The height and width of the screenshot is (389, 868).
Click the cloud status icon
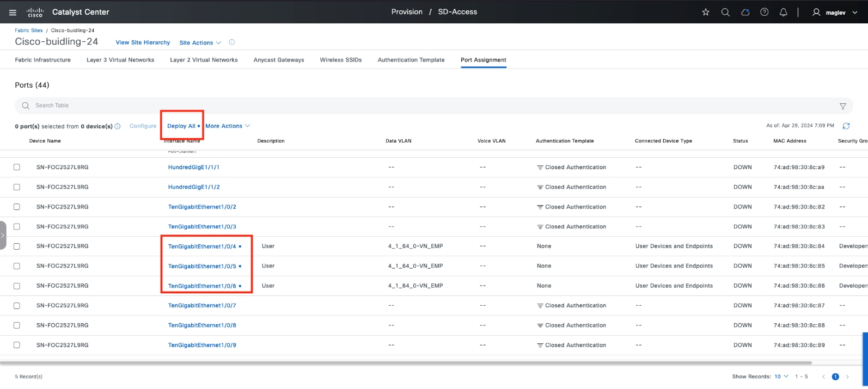click(745, 12)
